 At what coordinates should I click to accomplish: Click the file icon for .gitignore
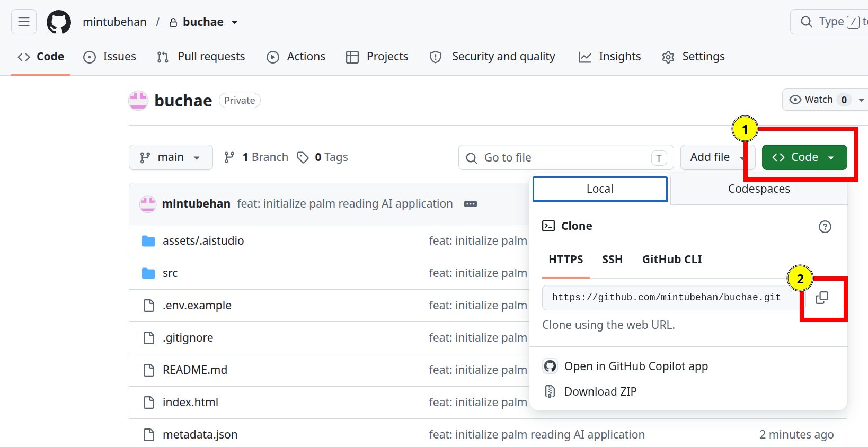(x=148, y=338)
